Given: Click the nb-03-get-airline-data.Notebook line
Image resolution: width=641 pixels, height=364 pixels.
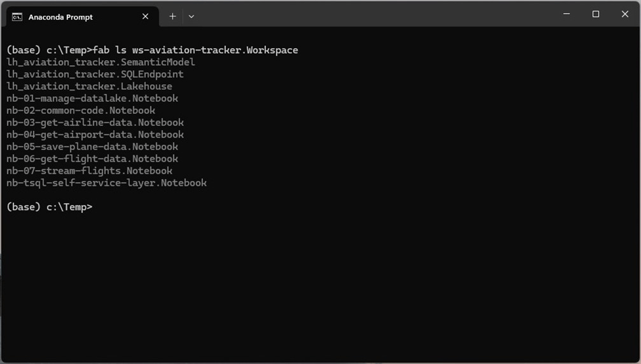Looking at the screenshot, I should 95,122.
